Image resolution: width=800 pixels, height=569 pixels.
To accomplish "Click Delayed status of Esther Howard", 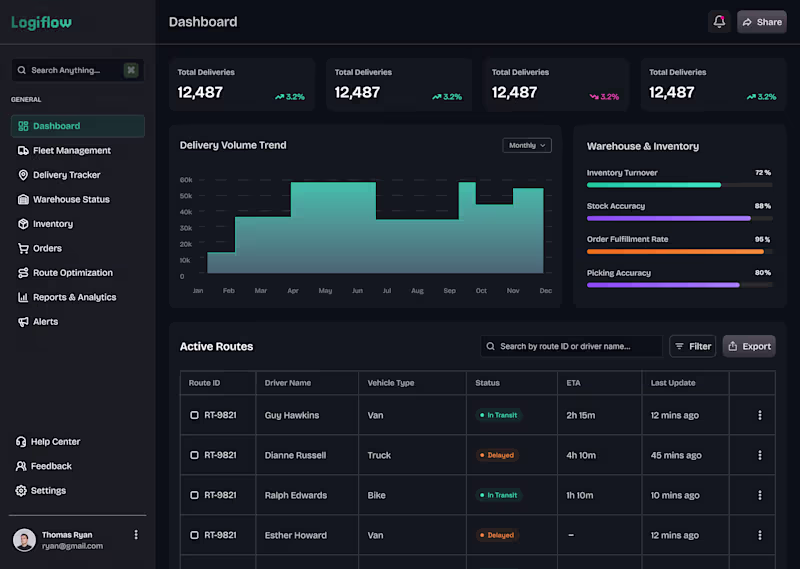I will [x=497, y=535].
